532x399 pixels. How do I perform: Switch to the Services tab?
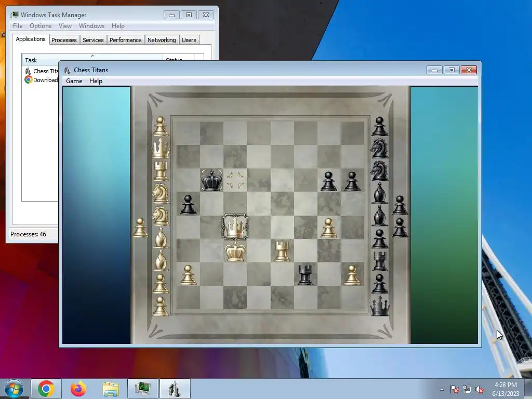pyautogui.click(x=93, y=40)
